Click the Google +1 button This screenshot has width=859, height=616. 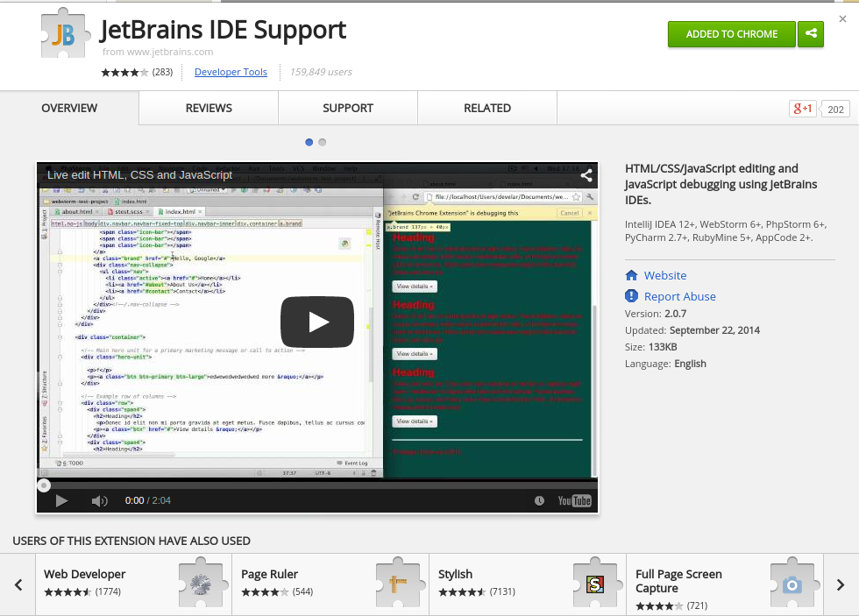tap(803, 109)
